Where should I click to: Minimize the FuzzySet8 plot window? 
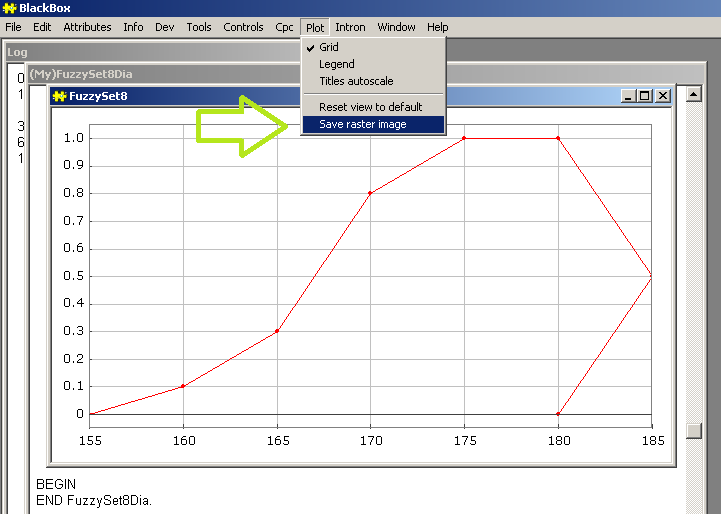(628, 96)
